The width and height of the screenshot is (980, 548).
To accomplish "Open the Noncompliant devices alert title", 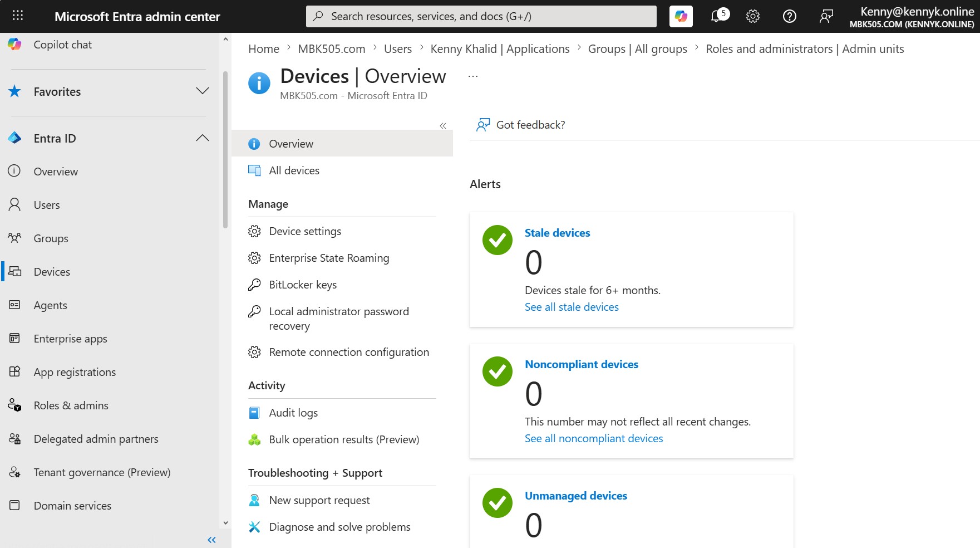I will (582, 364).
